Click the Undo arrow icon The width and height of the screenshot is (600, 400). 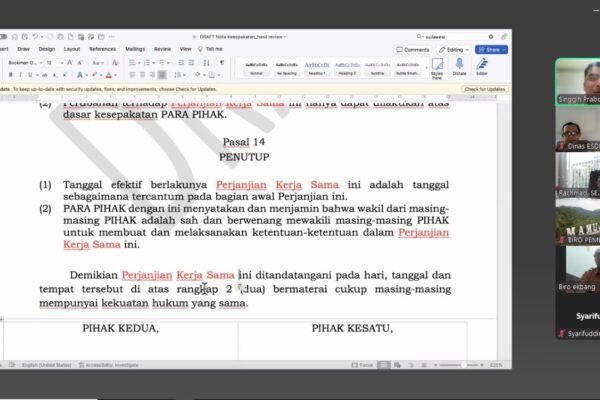35,37
